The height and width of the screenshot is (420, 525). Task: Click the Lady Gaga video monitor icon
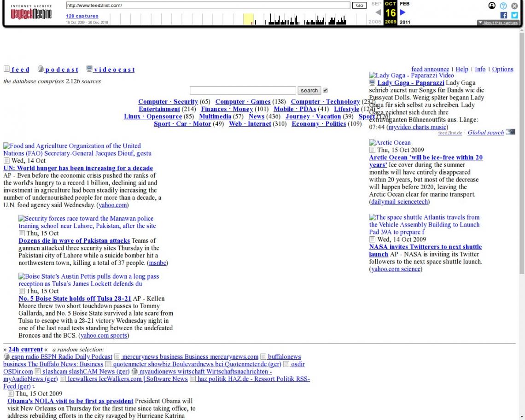[x=372, y=82]
